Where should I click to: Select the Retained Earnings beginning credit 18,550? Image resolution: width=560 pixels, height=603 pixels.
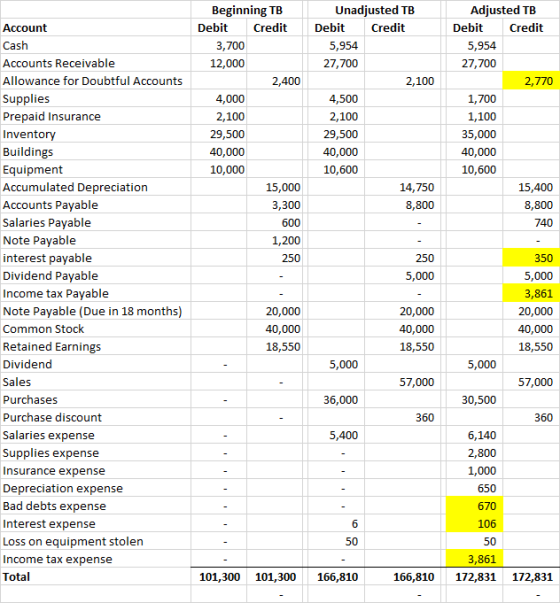coord(275,346)
